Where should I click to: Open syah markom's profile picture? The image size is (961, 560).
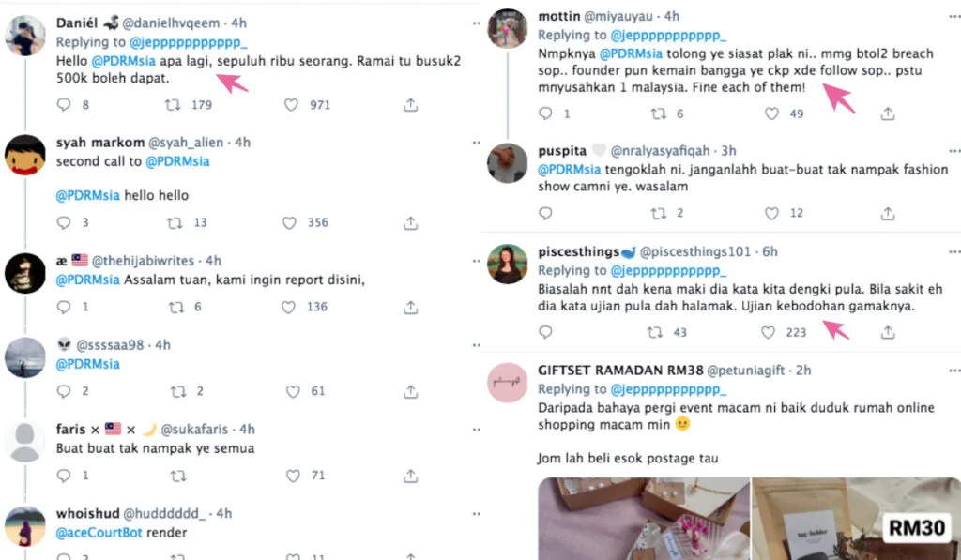[25, 155]
